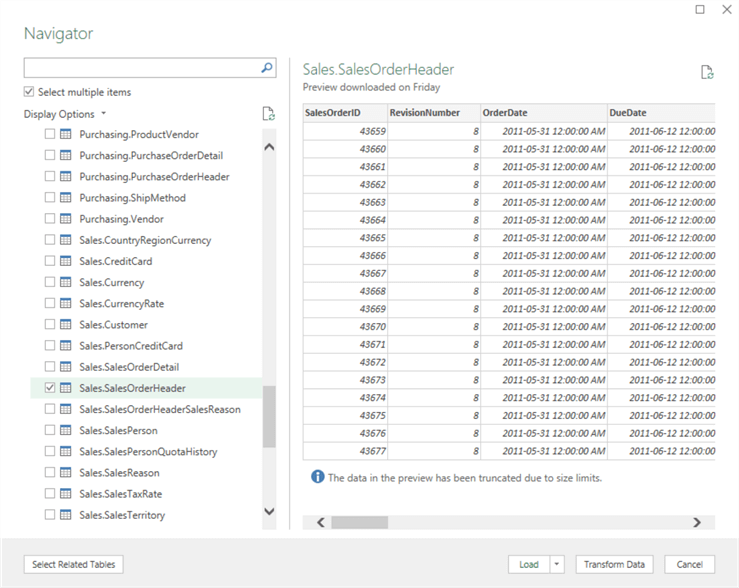Image resolution: width=739 pixels, height=588 pixels.
Task: Click the table icon for Sales.Customer
Action: click(65, 325)
